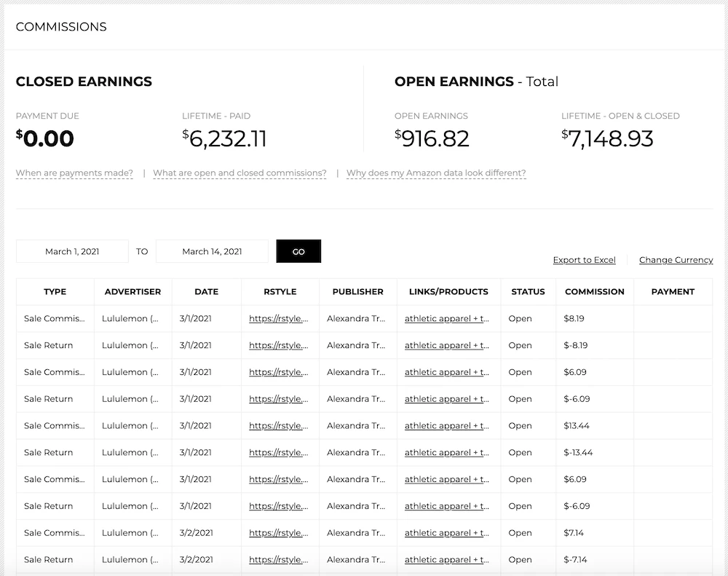This screenshot has width=728, height=576.
Task: Click the Open Earnings $916.82 amount
Action: click(x=432, y=138)
